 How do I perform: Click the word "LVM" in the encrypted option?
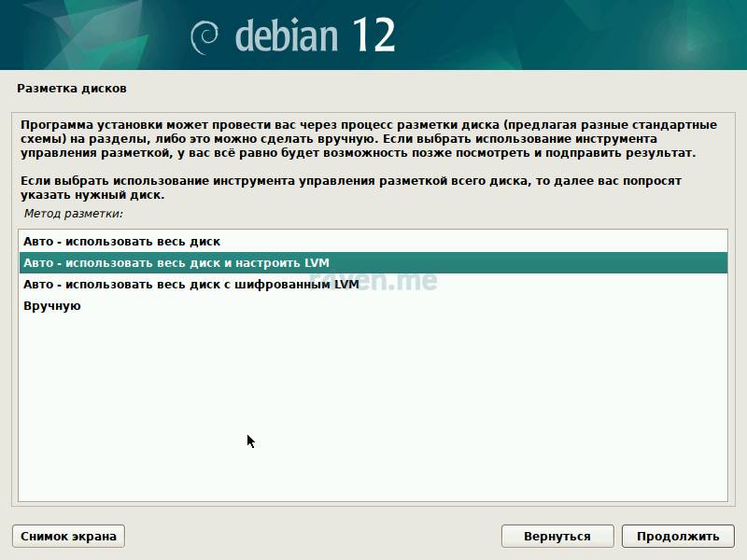345,284
